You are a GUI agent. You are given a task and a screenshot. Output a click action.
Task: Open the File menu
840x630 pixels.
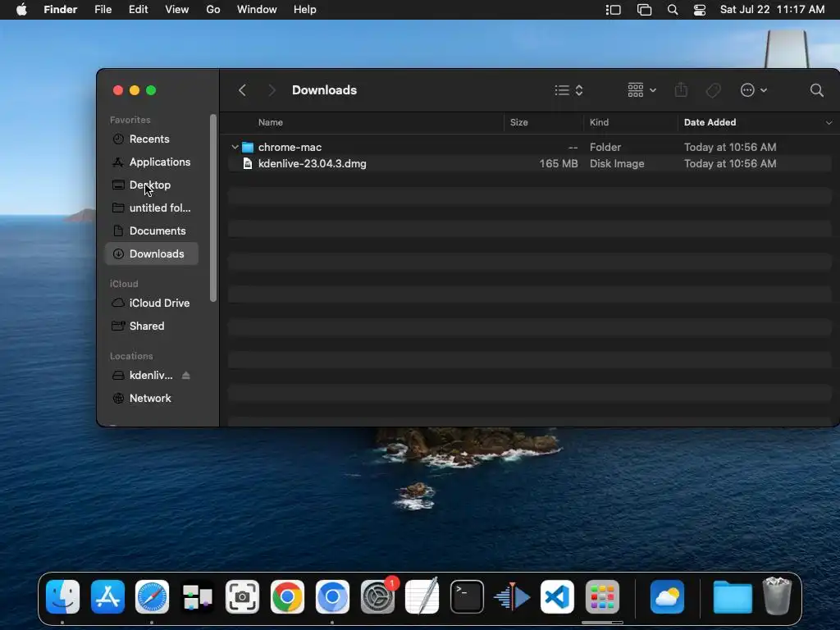pos(103,10)
